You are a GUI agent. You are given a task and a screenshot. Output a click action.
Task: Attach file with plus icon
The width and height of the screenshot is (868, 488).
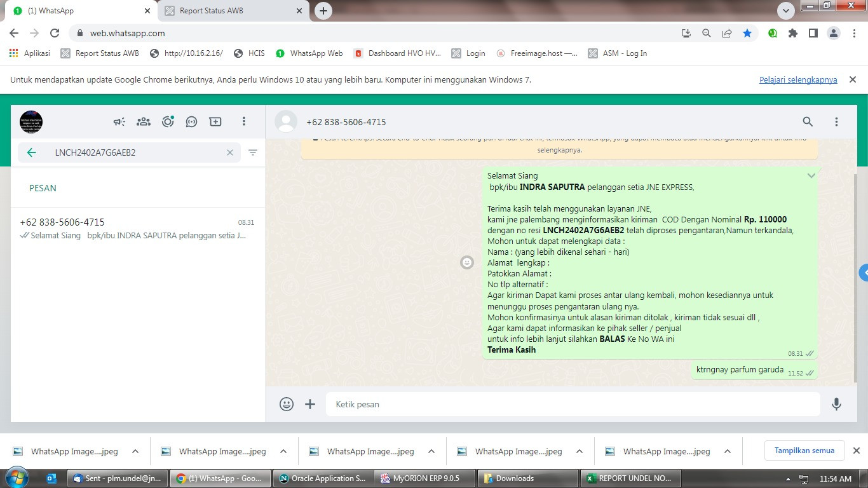click(310, 404)
